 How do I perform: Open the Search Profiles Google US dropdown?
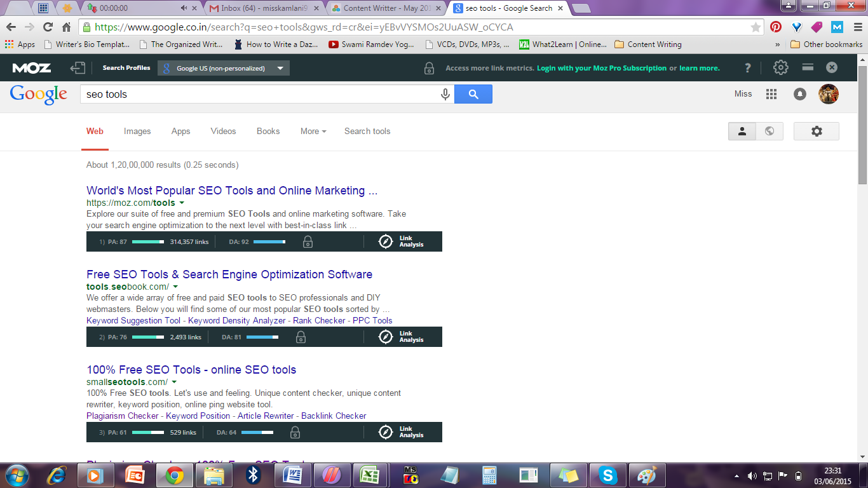pos(224,68)
